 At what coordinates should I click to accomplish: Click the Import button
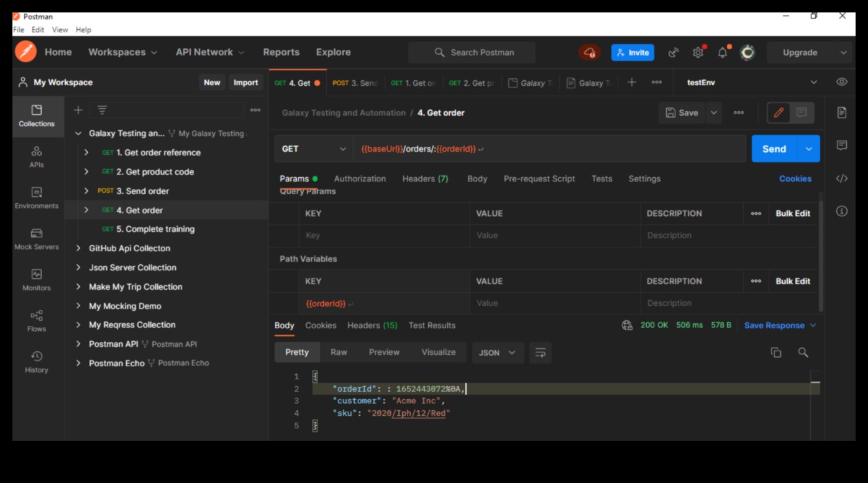[245, 82]
